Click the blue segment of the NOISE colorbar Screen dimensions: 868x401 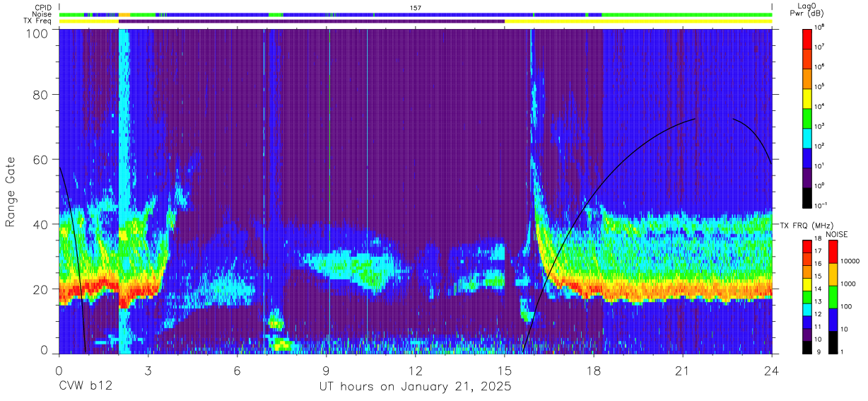832,318
